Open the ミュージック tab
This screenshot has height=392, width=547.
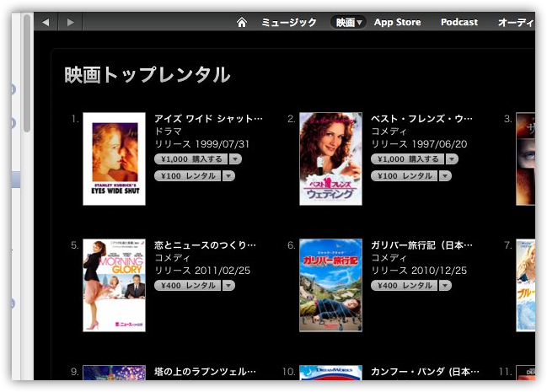point(289,23)
